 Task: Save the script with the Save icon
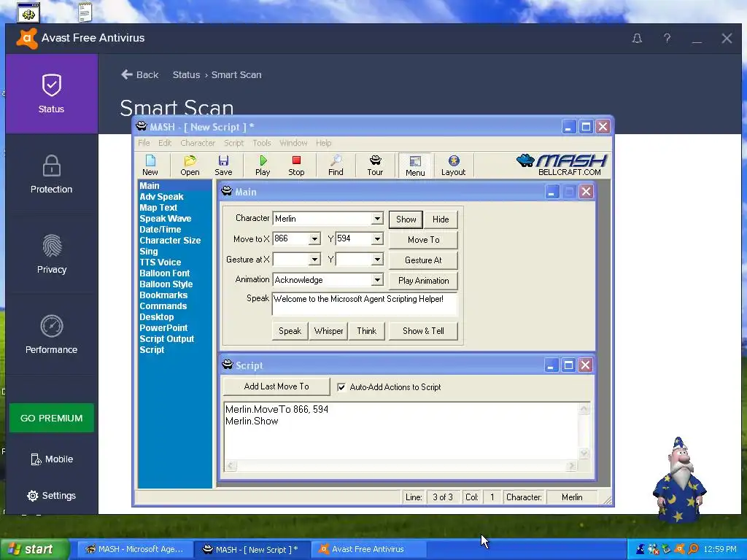223,166
